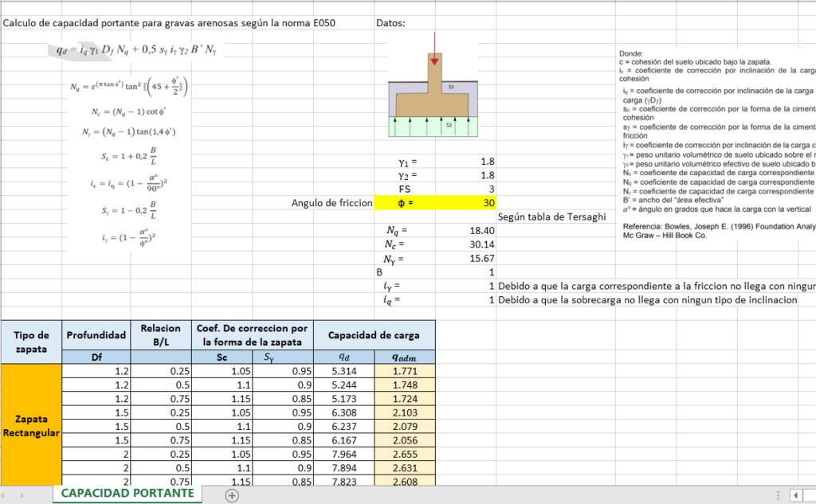This screenshot has width=816, height=504.
Task: Open the CAPACIDAD PORTANTE sheet tab
Action: click(x=127, y=494)
